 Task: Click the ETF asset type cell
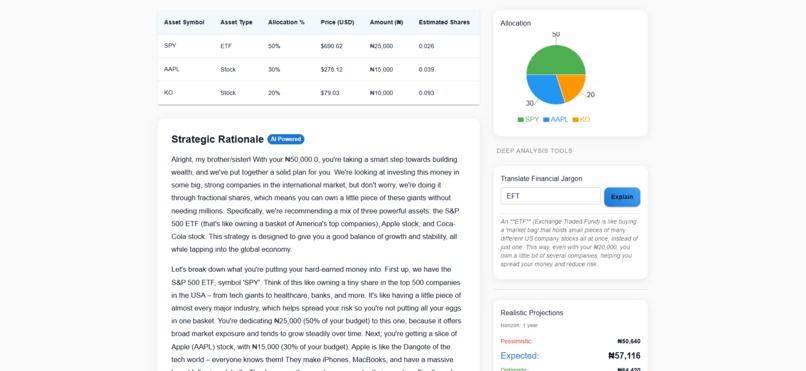click(x=226, y=46)
